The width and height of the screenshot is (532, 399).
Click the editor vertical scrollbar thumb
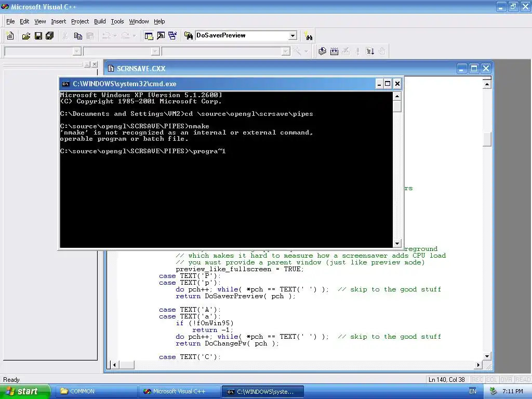point(487,139)
